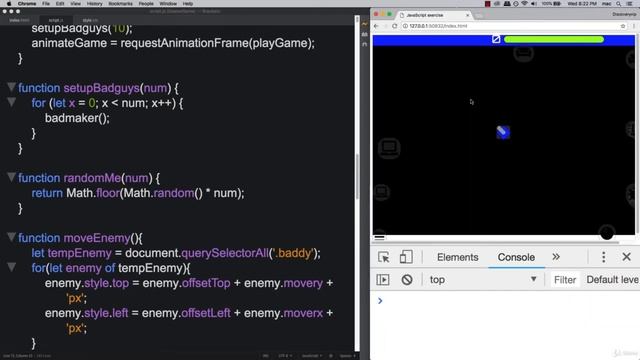Open DevTools customize three-dot menu
This screenshot has height=360, width=640.
[604, 257]
